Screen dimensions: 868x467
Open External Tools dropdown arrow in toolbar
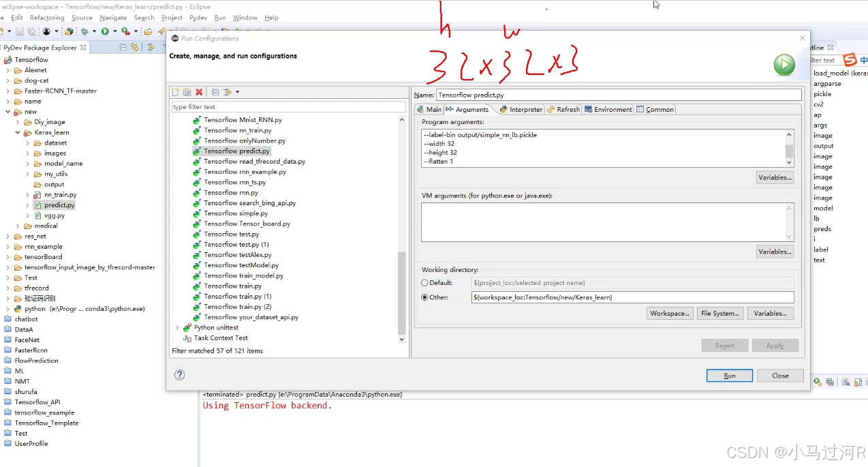coord(136,31)
